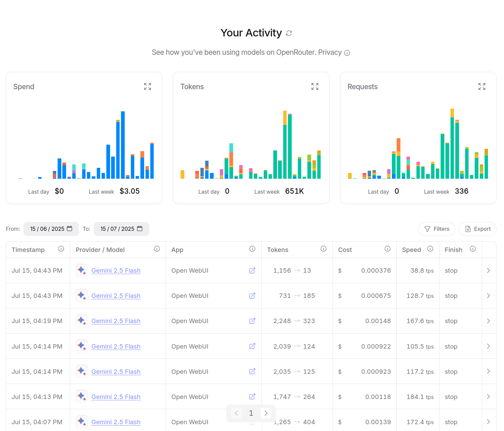Click the tallest blue bar in Spend chart
Image resolution: width=504 pixels, height=431 pixels.
coord(123,145)
